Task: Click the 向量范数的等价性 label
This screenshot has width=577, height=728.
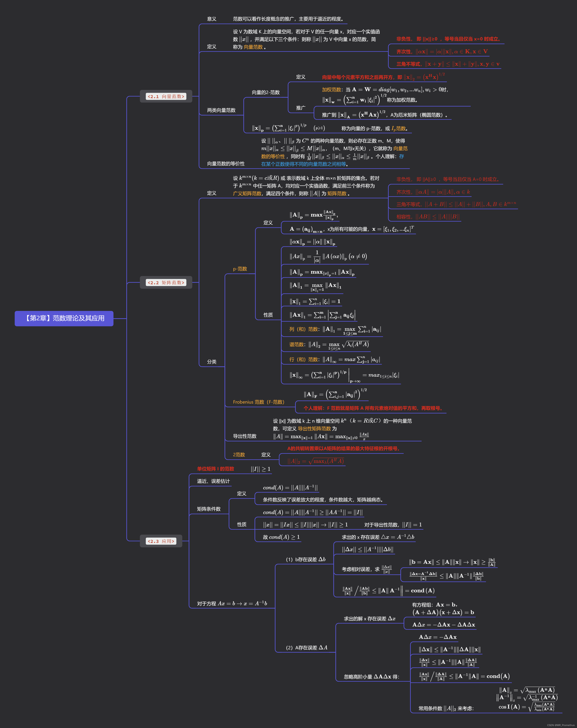Action: [x=226, y=164]
